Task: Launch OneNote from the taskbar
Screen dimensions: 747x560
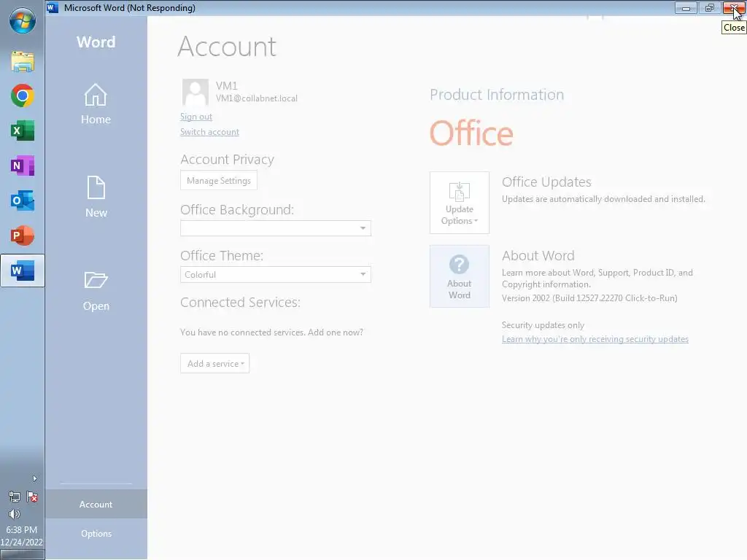Action: tap(23, 166)
